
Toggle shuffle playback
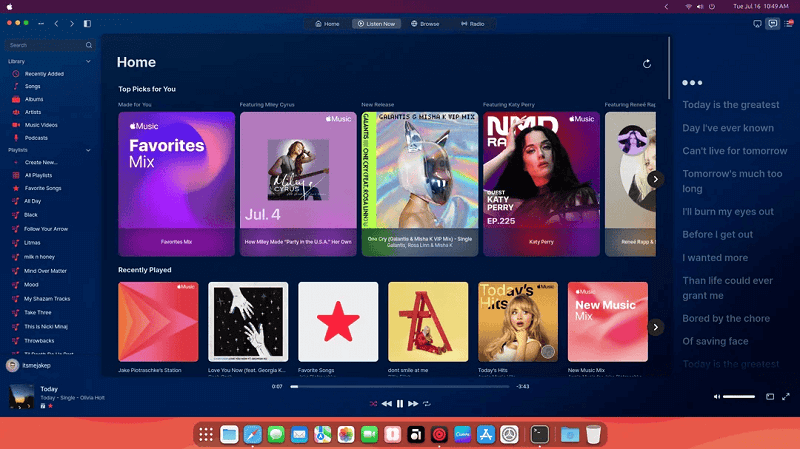pos(373,404)
